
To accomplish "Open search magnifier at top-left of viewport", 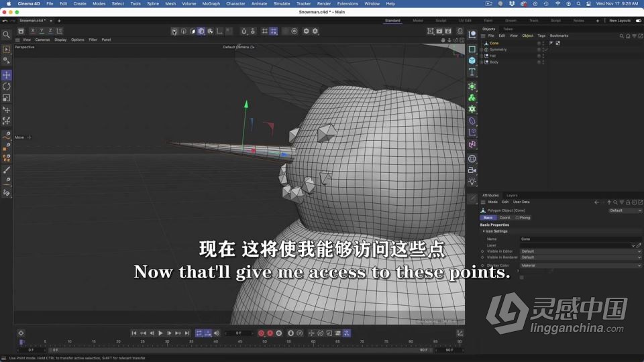I will click(x=6, y=35).
